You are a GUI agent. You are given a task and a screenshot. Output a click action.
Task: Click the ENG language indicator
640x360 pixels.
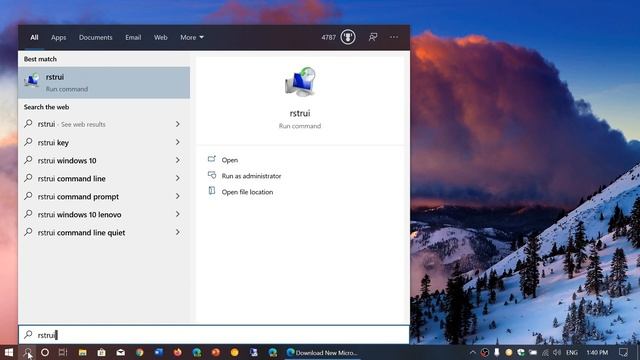[x=572, y=352]
